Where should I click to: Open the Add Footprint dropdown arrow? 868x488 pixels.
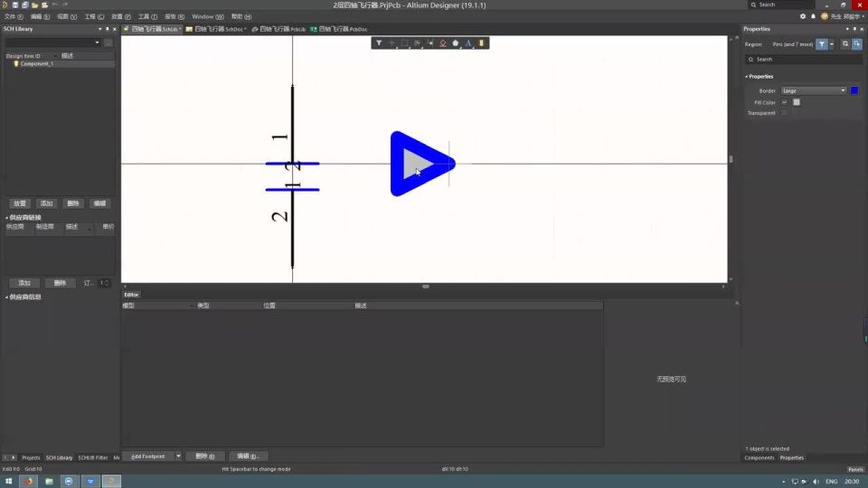click(x=178, y=456)
